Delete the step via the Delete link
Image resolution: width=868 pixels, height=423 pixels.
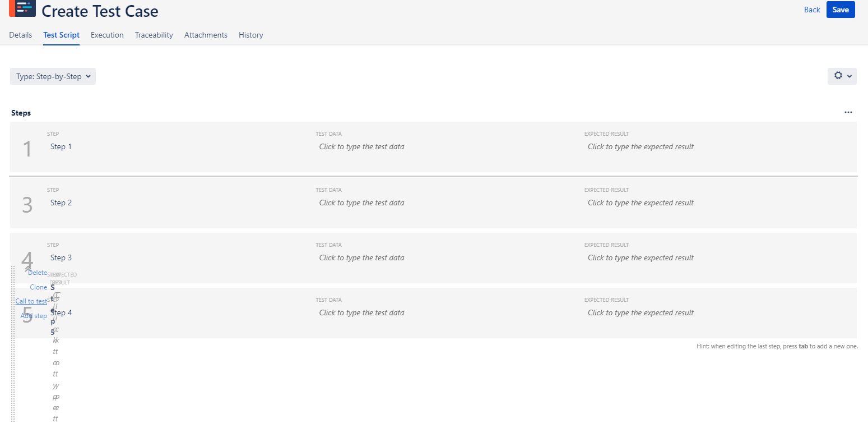point(38,272)
